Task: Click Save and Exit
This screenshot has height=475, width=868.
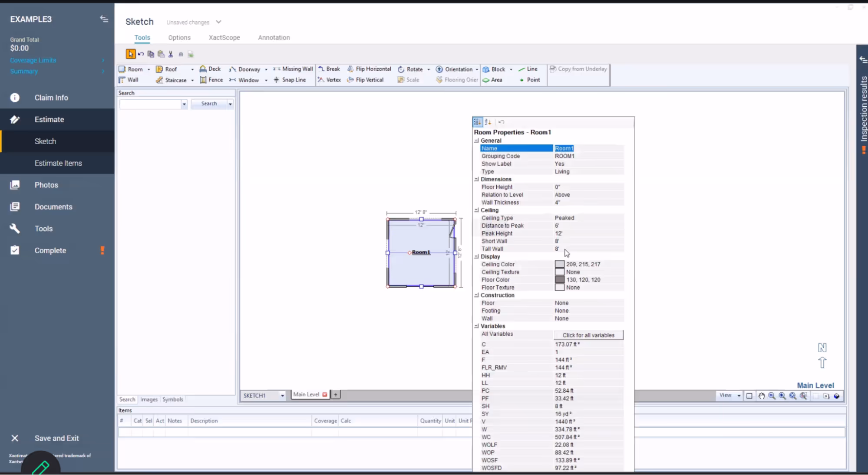Action: [x=56, y=438]
